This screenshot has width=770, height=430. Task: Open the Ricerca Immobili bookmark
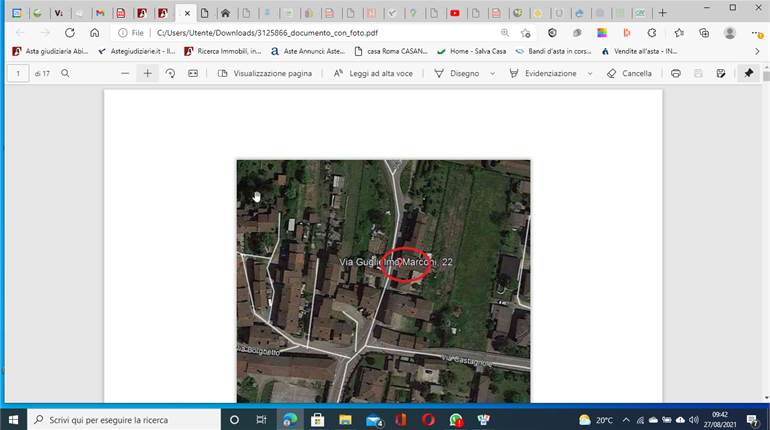click(x=223, y=51)
